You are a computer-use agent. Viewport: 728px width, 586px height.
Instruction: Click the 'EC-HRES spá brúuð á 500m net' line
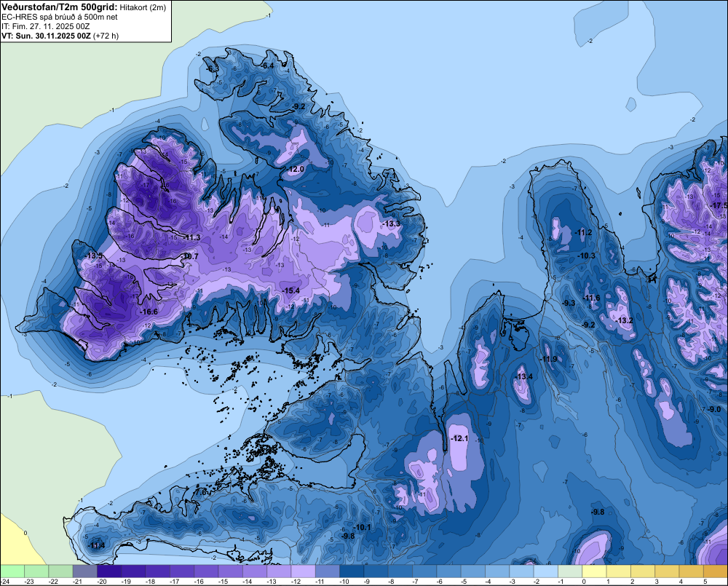60,17
